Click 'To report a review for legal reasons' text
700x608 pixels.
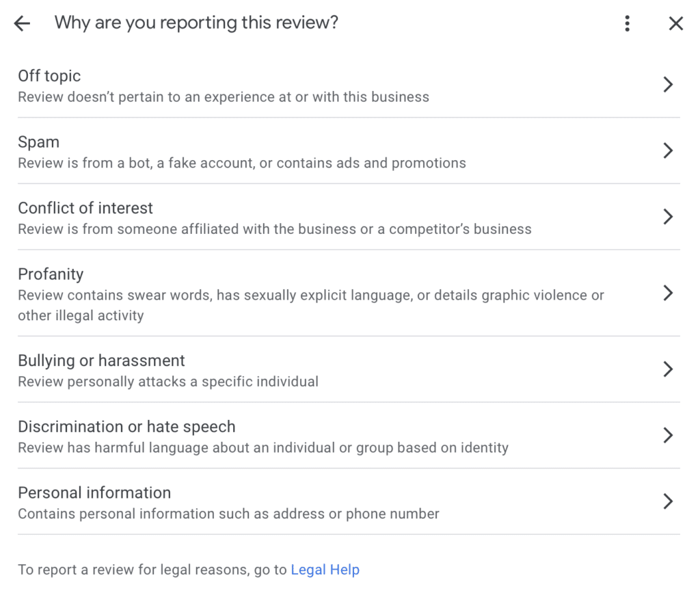152,570
